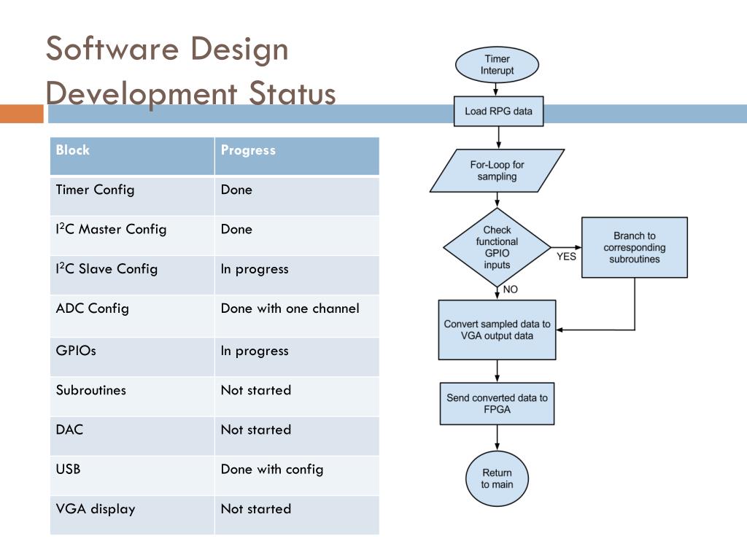Click 'Done' in the I²C Master Config row
747x560 pixels.
pyautogui.click(x=297, y=236)
